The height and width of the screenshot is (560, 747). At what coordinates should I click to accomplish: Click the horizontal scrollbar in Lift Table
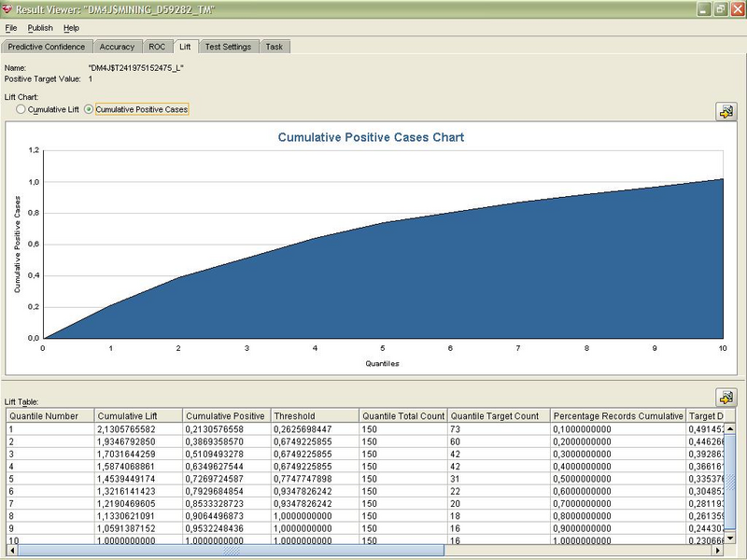coord(231,551)
